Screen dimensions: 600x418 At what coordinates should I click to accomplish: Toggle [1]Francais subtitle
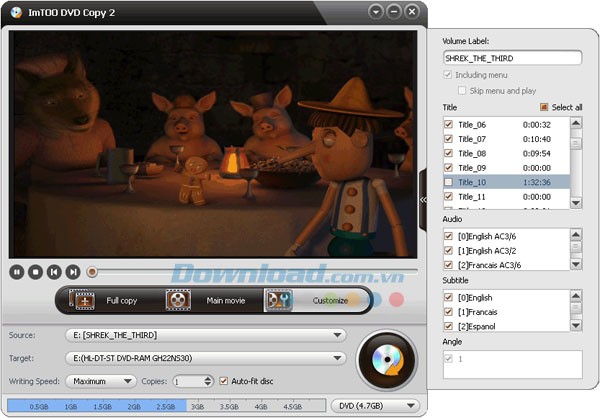[x=448, y=312]
